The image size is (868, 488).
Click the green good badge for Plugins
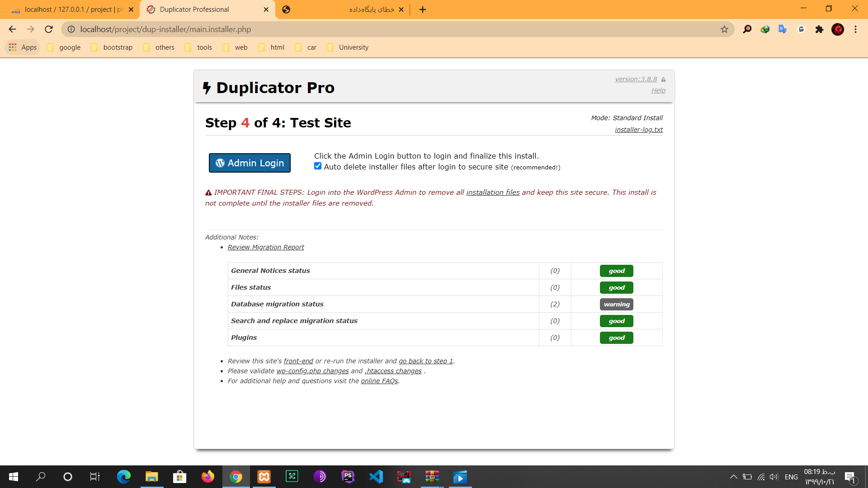[616, 338]
